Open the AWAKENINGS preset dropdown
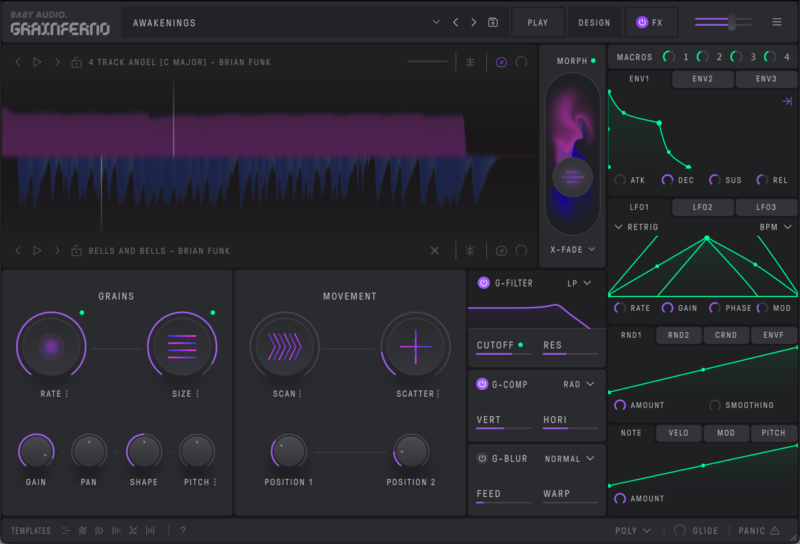Screen dimensions: 800x544 point(436,22)
